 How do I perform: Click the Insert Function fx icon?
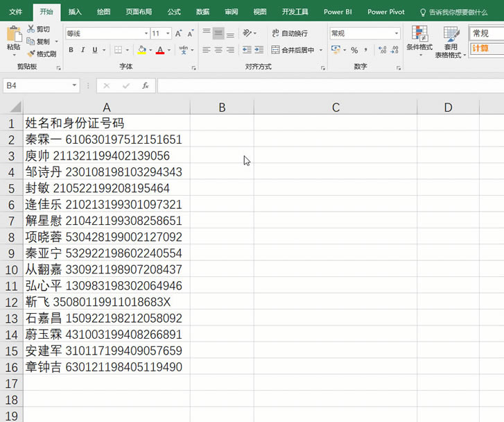point(146,85)
